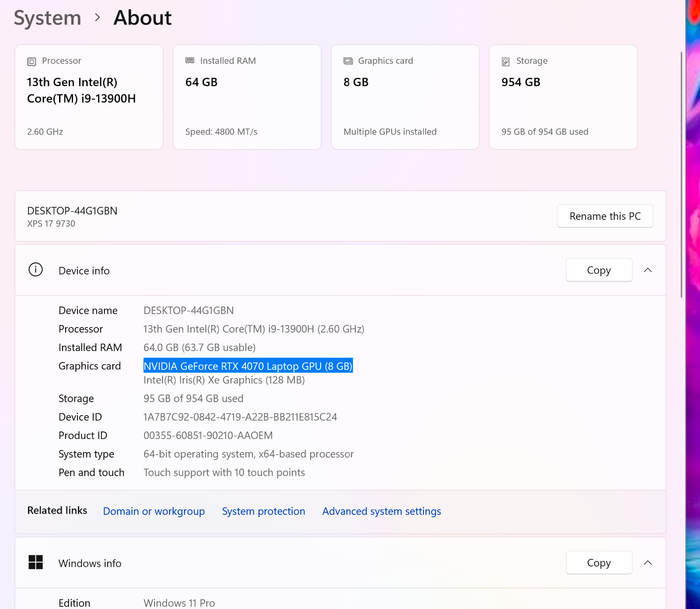
Task: Copy the Device info details
Action: coord(599,270)
